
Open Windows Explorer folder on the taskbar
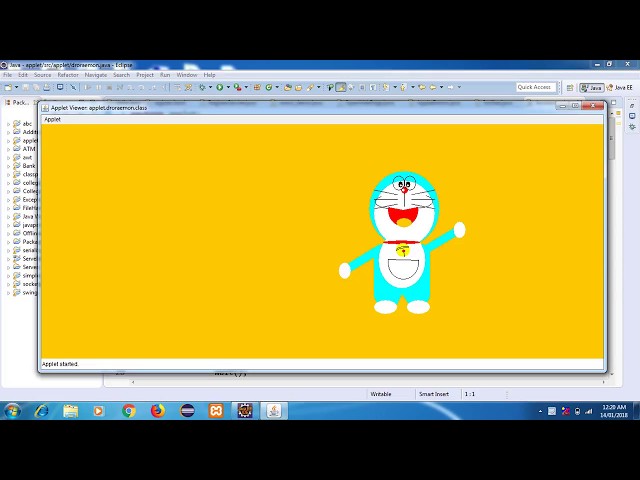71,411
